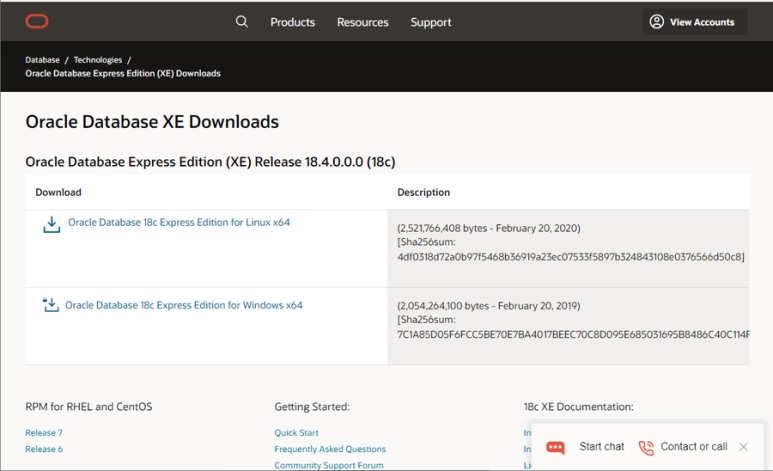Download Oracle Database 18c Express for Linux x64
This screenshot has width=773, height=471.
pos(179,222)
